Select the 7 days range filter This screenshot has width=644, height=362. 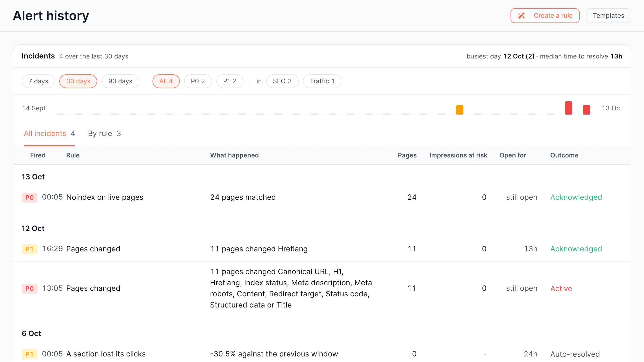pos(38,81)
